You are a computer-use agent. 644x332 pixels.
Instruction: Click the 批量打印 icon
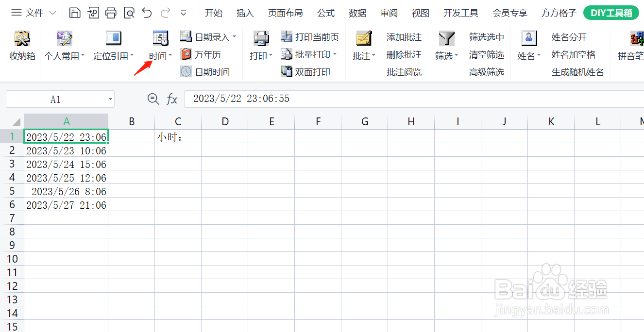287,54
